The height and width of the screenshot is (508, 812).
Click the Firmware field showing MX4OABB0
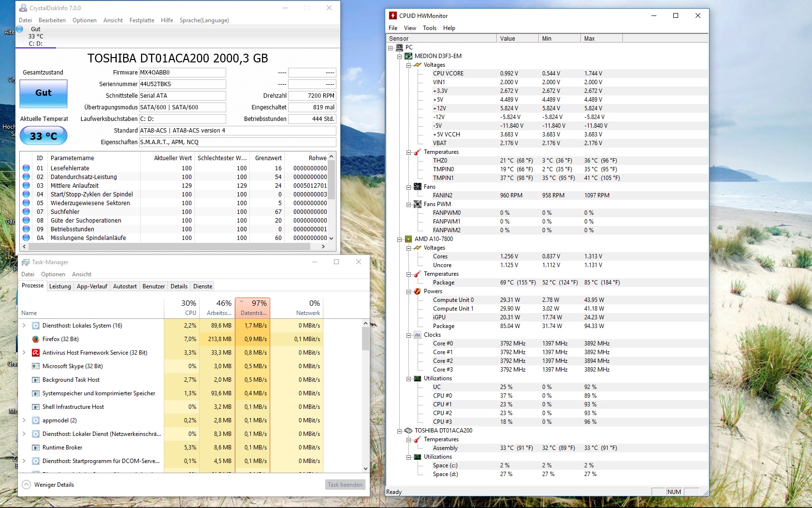pyautogui.click(x=182, y=73)
